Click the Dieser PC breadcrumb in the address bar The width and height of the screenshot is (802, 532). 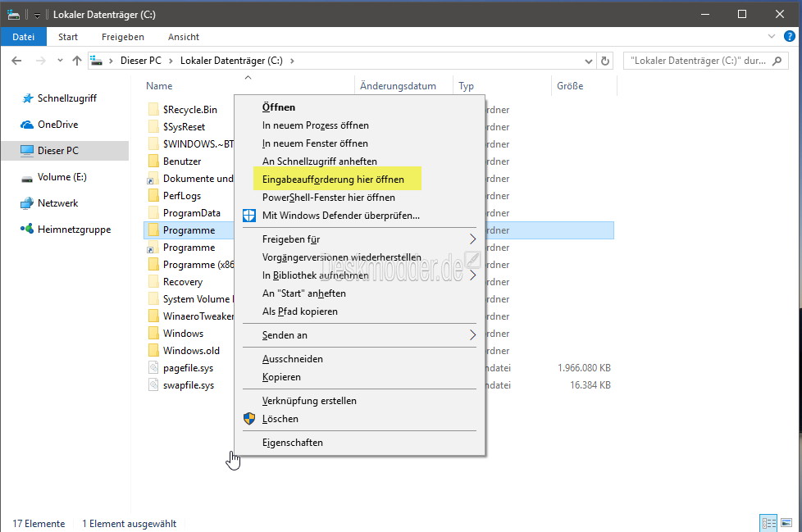[x=141, y=61]
